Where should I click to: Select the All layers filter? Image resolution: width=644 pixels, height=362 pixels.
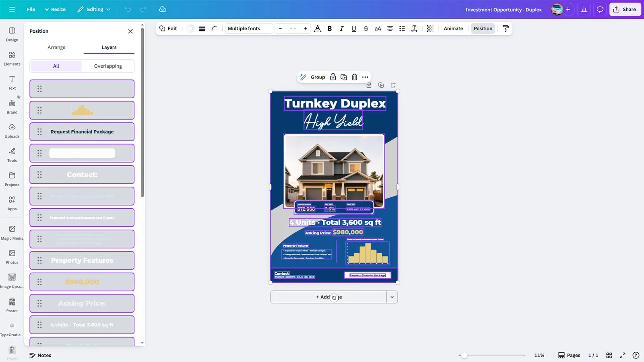(56, 66)
